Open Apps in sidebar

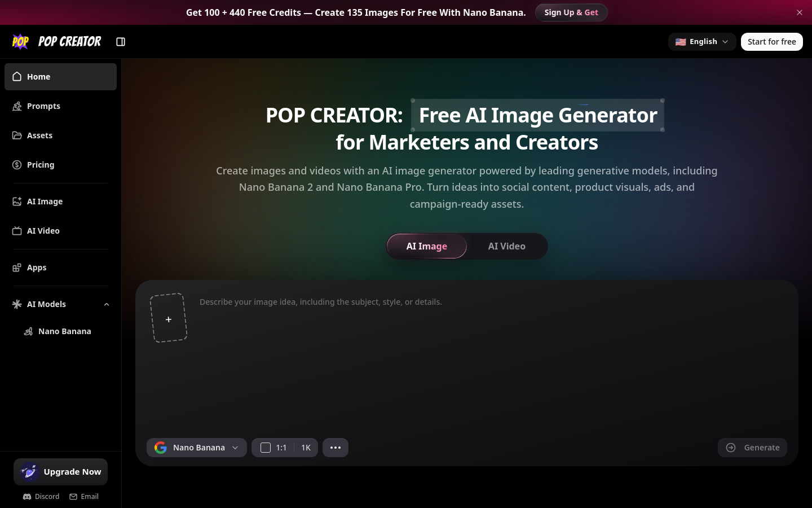60,268
